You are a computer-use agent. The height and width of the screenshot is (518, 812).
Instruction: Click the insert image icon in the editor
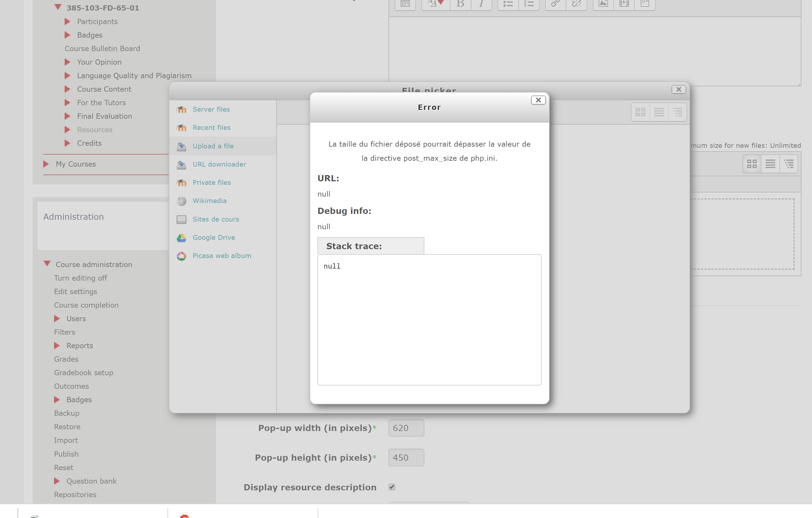603,4
